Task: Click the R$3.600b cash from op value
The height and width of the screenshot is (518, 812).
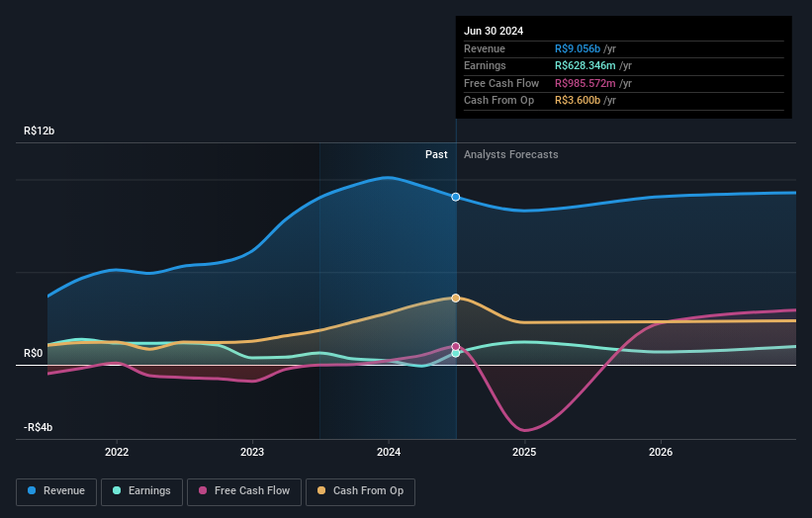Action: point(578,101)
